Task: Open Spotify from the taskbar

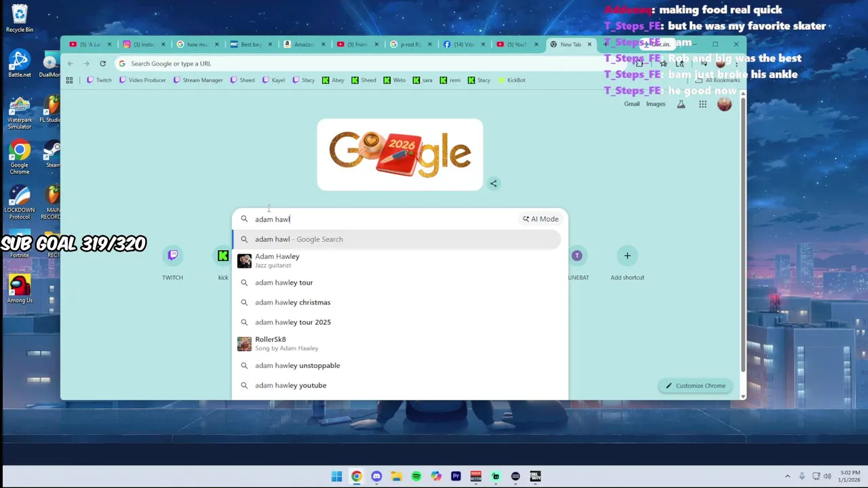Action: click(416, 476)
